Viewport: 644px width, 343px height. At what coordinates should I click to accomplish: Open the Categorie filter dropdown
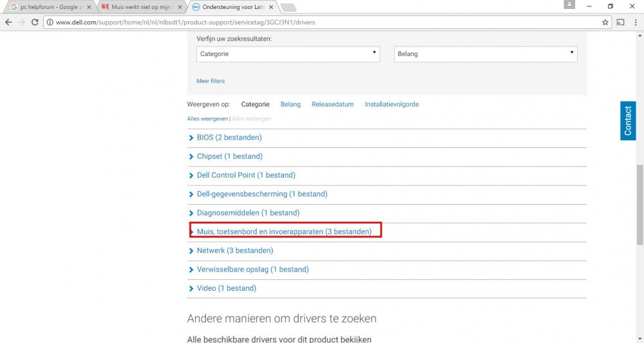pos(288,54)
